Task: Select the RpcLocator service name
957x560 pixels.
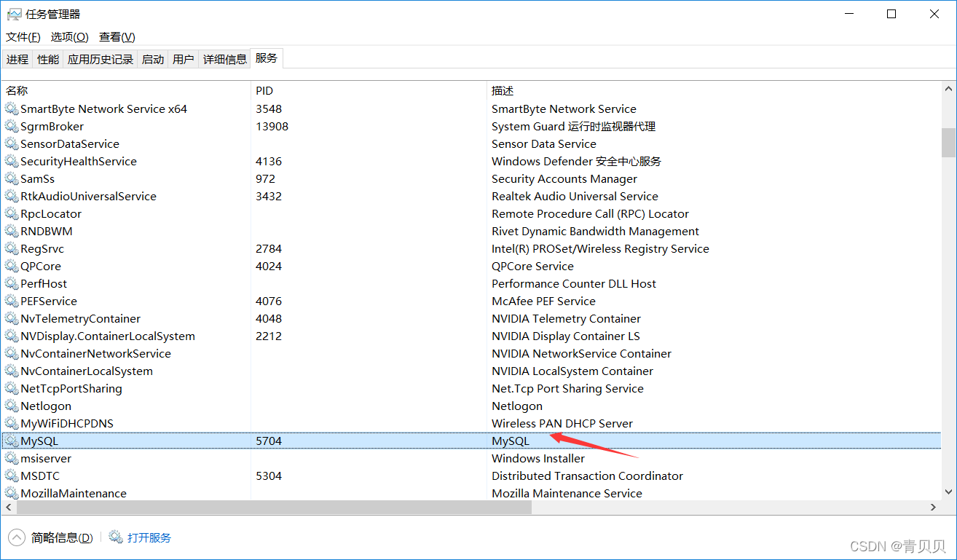Action: click(x=51, y=214)
